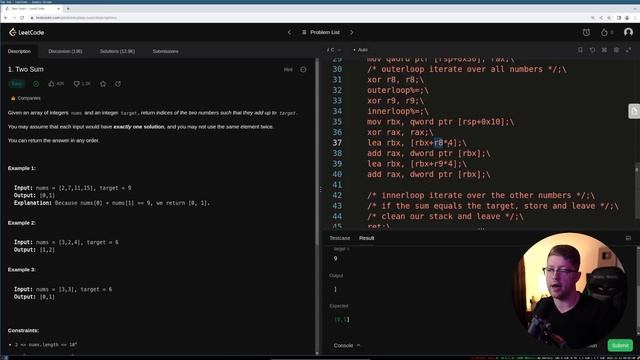Switch to the Result tab
Image resolution: width=640 pixels, height=360 pixels.
(x=367, y=238)
